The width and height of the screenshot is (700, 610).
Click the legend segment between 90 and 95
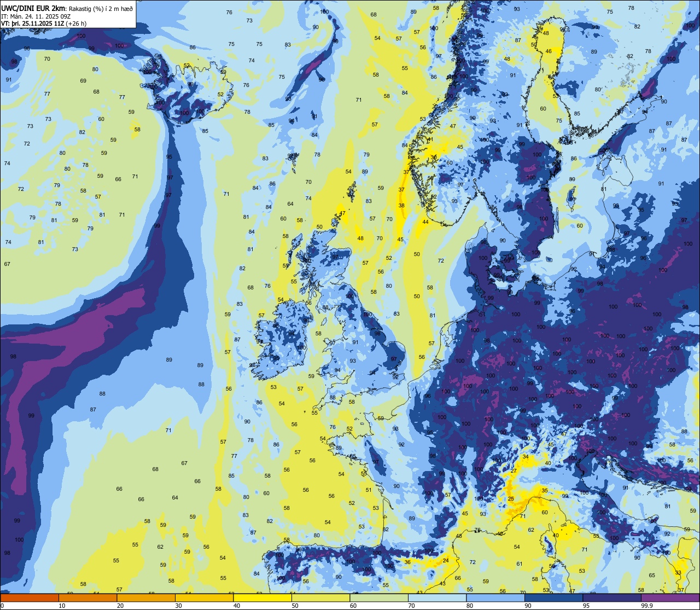(x=554, y=597)
